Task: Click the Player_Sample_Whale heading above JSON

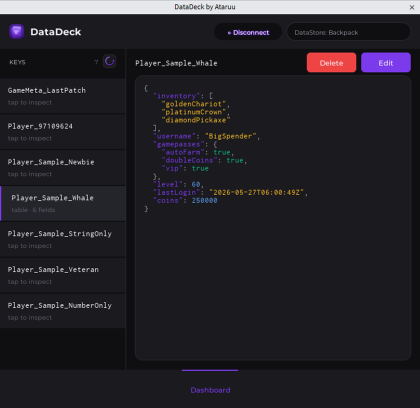Action: (176, 63)
